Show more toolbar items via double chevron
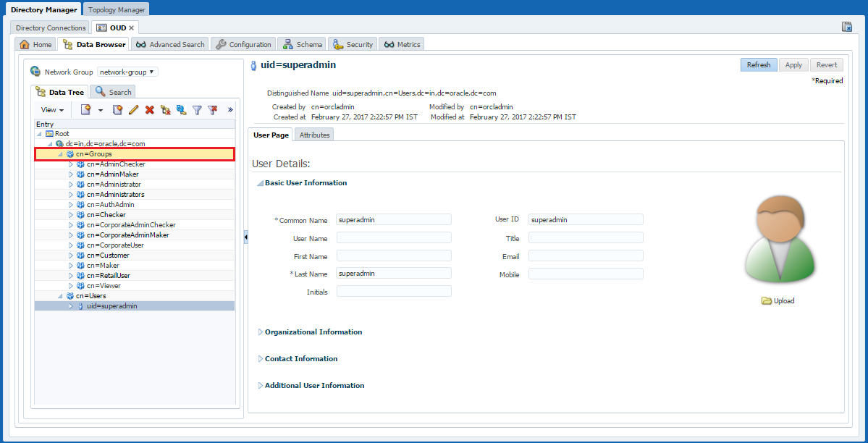Image resolution: width=868 pixels, height=443 pixels. pos(230,109)
